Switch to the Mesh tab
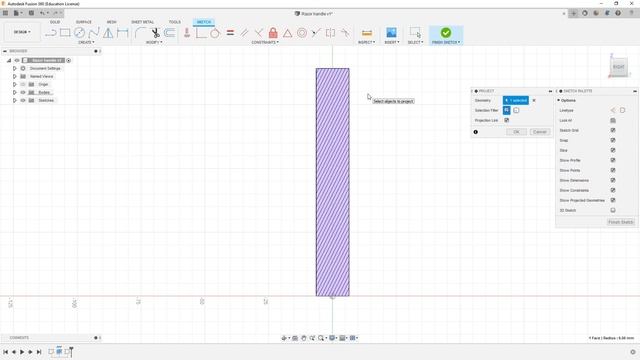This screenshot has width=640, height=360. point(111,22)
